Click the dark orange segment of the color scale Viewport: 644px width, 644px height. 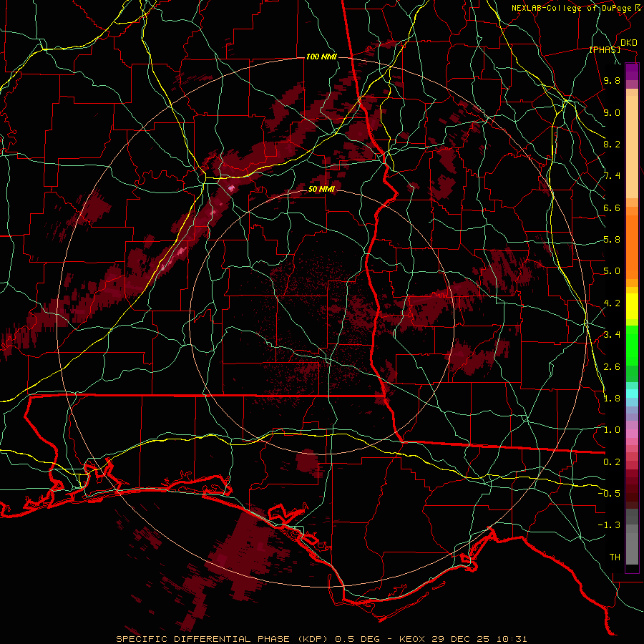[x=632, y=246]
